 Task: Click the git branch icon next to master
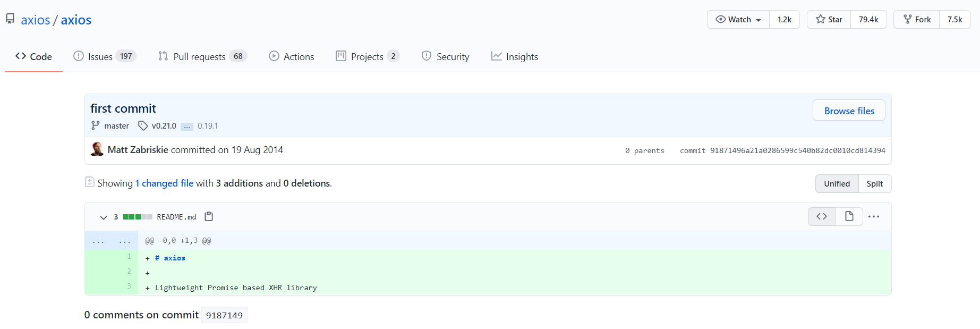(95, 125)
